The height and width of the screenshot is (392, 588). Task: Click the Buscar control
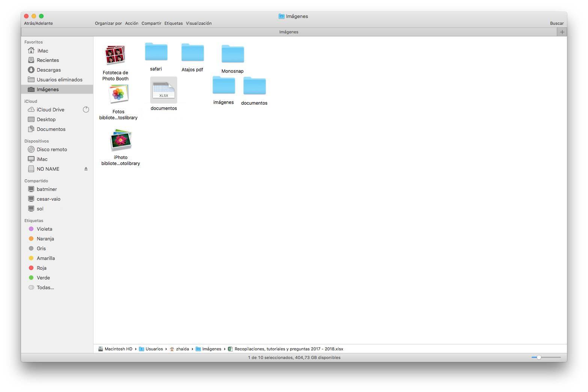557,23
